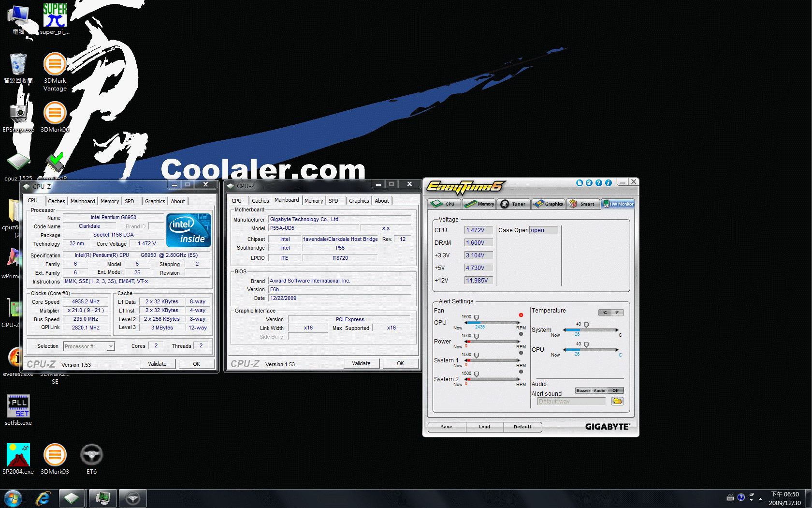Click the BIOS Version F6b value
The image size is (812, 508).
(340, 289)
